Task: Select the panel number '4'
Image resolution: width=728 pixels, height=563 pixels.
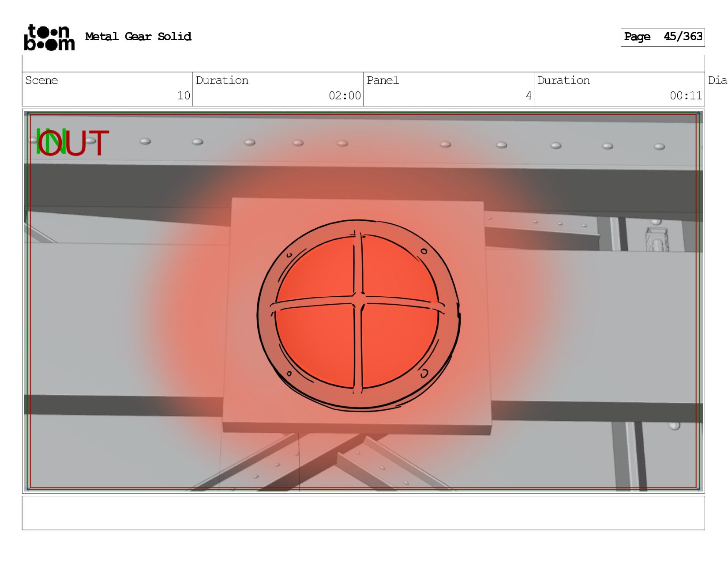Action: pos(529,96)
